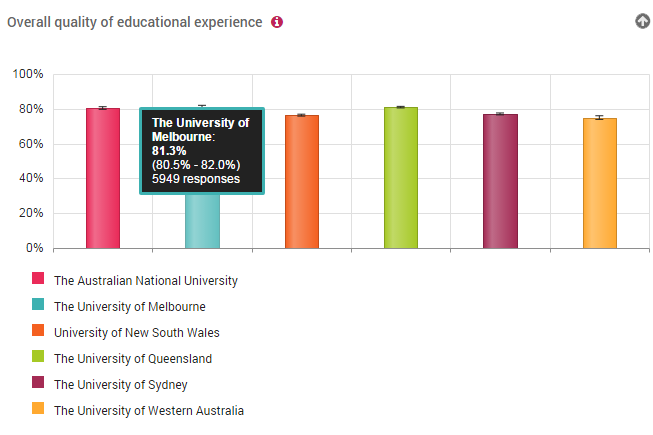Click the University of Melbourne teal legend swatch
Image resolution: width=653 pixels, height=435 pixels.
(x=38, y=304)
